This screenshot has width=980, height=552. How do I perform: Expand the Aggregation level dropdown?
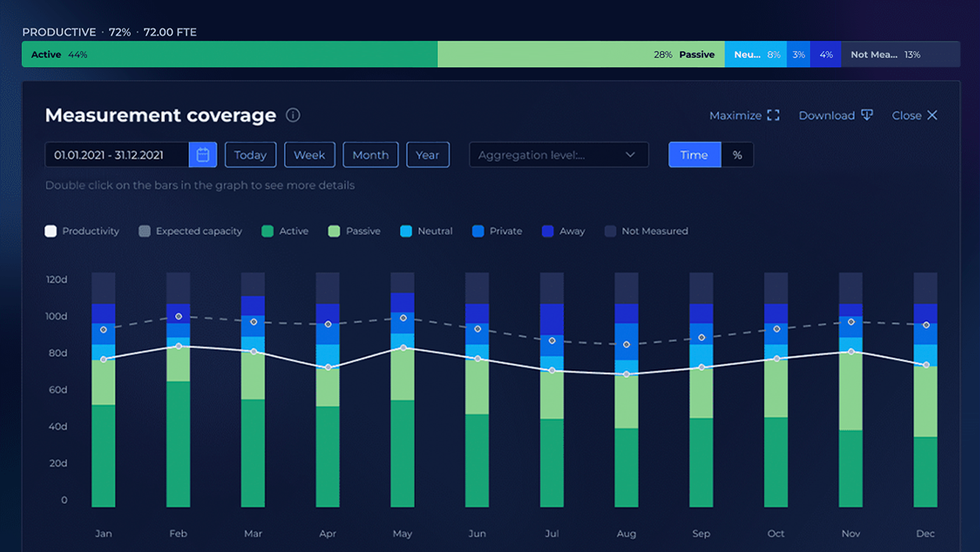559,155
